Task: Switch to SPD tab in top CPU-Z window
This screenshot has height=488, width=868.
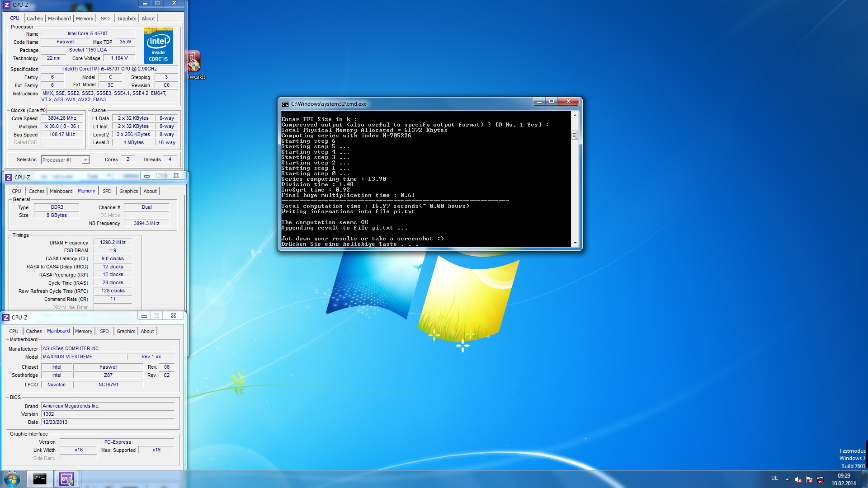Action: tap(105, 19)
